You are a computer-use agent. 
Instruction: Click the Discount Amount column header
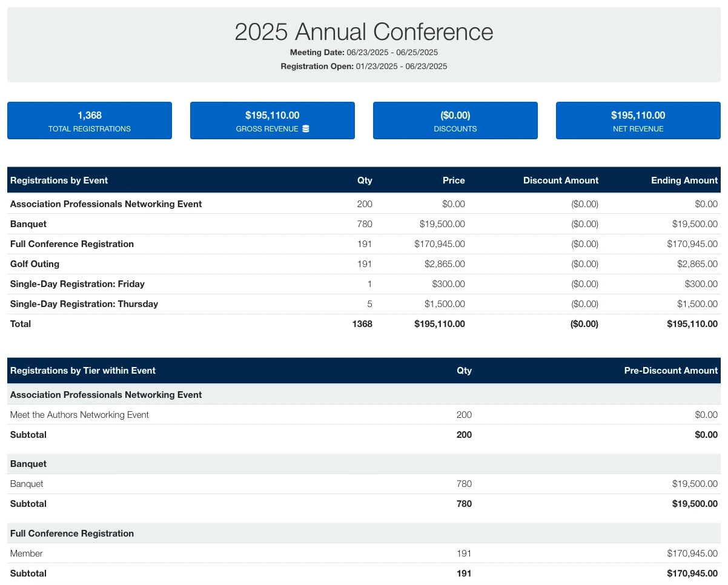point(560,180)
